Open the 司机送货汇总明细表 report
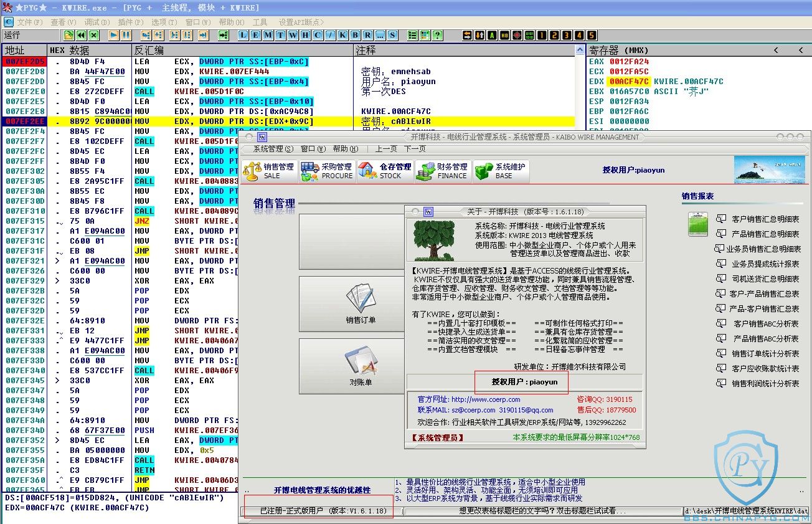This screenshot has height=524, width=812. 765,279
